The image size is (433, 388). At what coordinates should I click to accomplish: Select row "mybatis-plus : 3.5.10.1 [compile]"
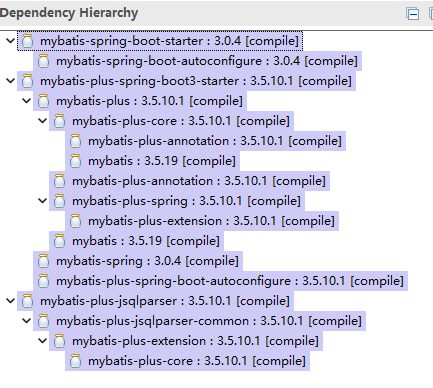[140, 101]
